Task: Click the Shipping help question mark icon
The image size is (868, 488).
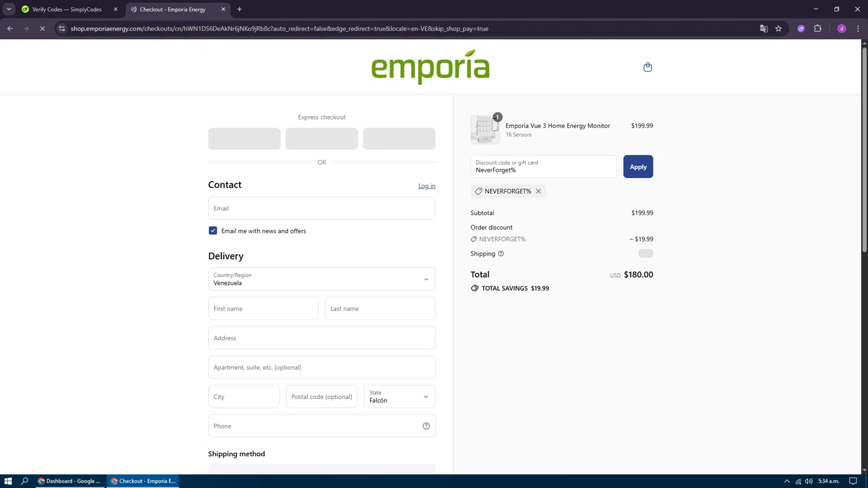Action: coord(501,254)
